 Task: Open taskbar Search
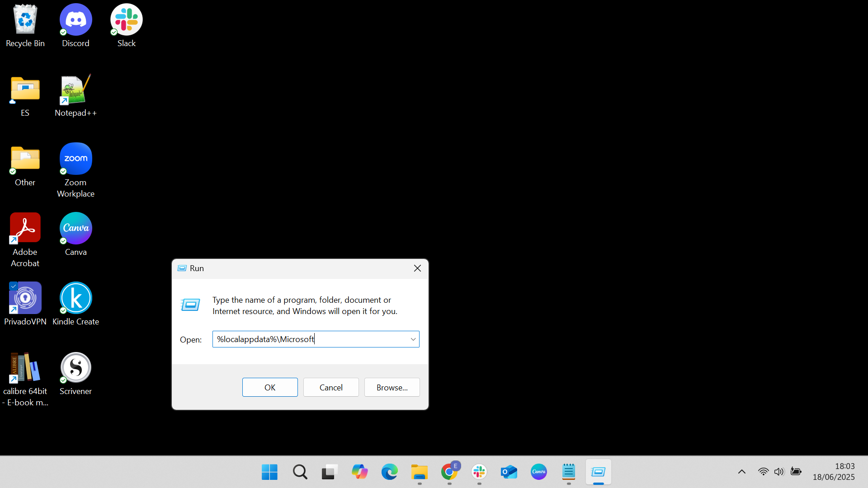300,472
